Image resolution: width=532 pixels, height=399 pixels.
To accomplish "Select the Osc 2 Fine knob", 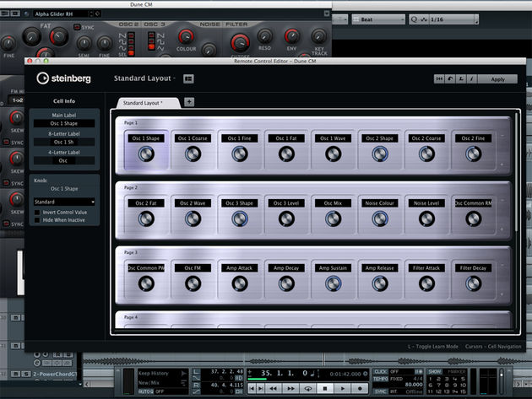I will [473, 154].
